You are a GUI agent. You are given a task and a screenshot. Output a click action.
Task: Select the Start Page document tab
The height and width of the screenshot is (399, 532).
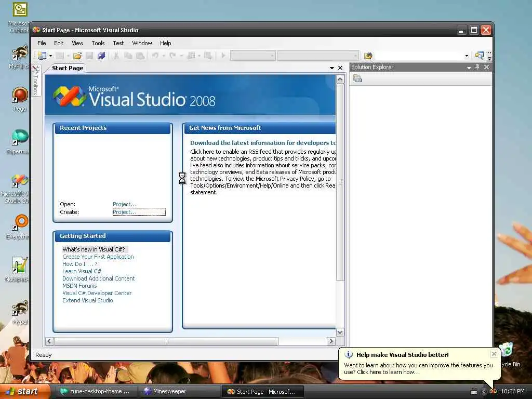pyautogui.click(x=68, y=68)
